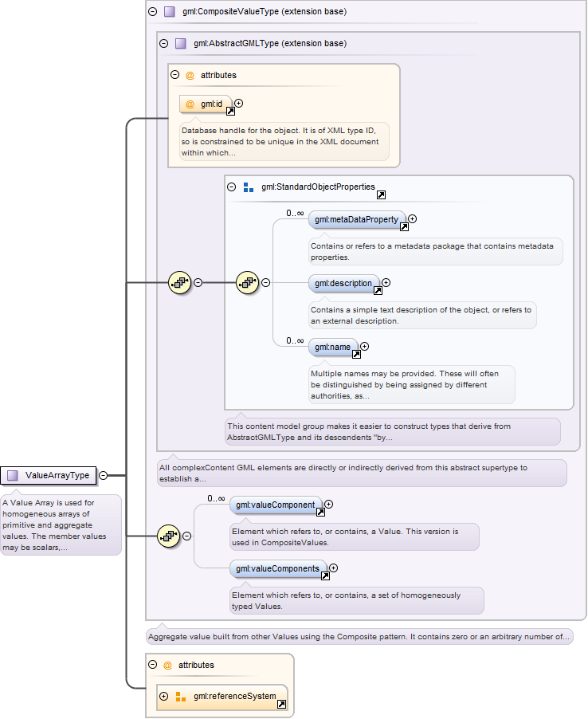Click the gml:AbstractGMLType (extension base) title
The height and width of the screenshot is (719, 588).
coord(270,44)
